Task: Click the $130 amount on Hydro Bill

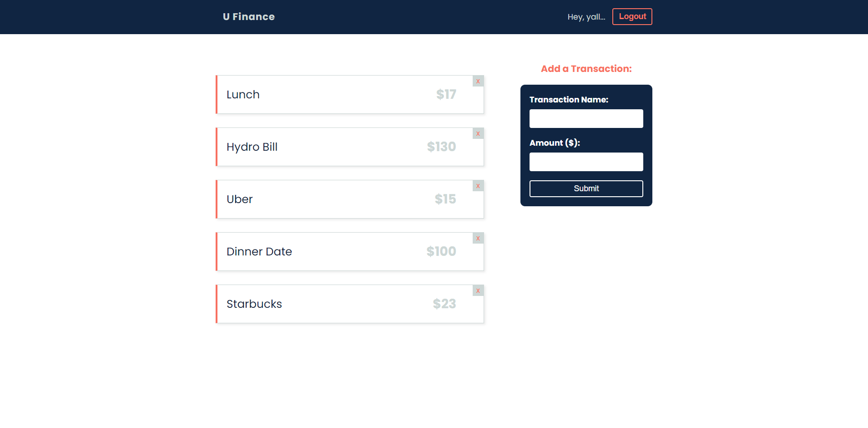Action: pyautogui.click(x=441, y=147)
